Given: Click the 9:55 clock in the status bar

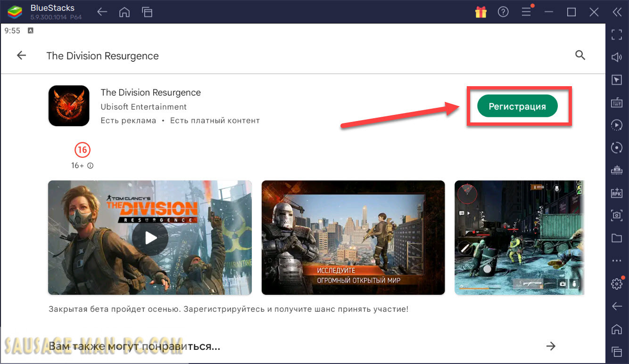Looking at the screenshot, I should [12, 31].
